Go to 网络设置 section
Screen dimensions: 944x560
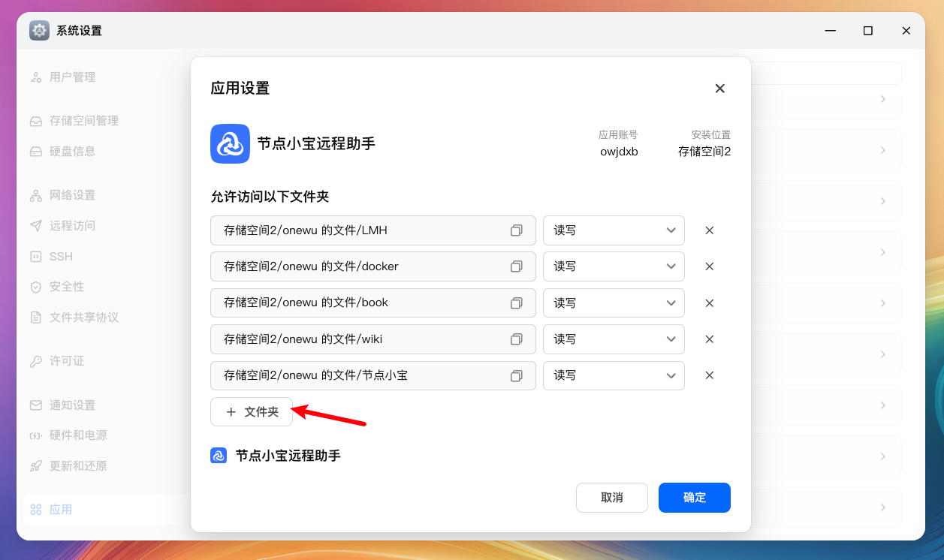point(72,195)
